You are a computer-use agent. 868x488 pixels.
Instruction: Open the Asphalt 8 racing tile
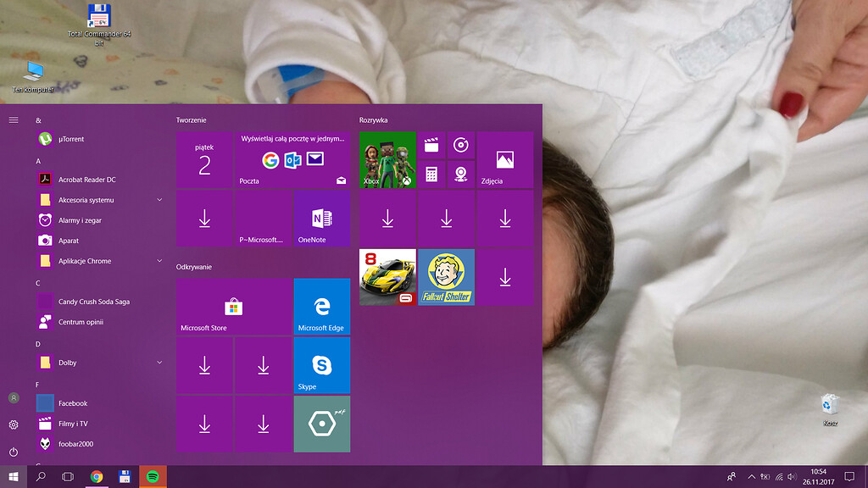387,277
